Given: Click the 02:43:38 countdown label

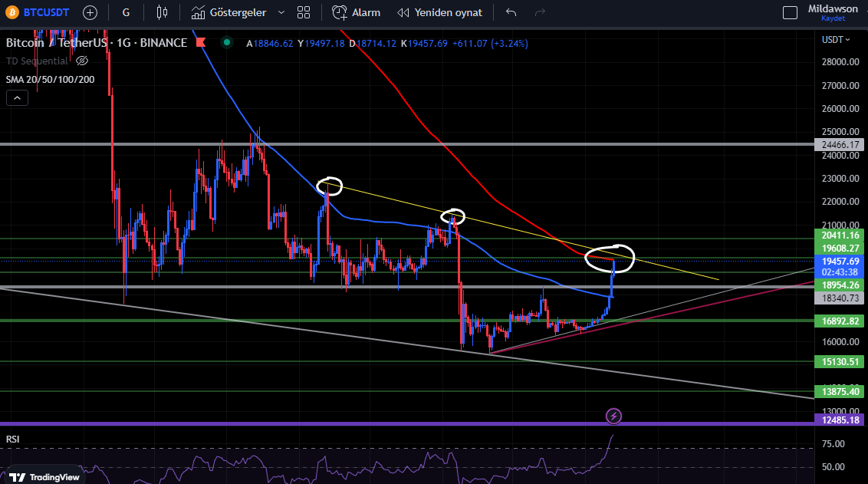Looking at the screenshot, I should click(x=840, y=272).
